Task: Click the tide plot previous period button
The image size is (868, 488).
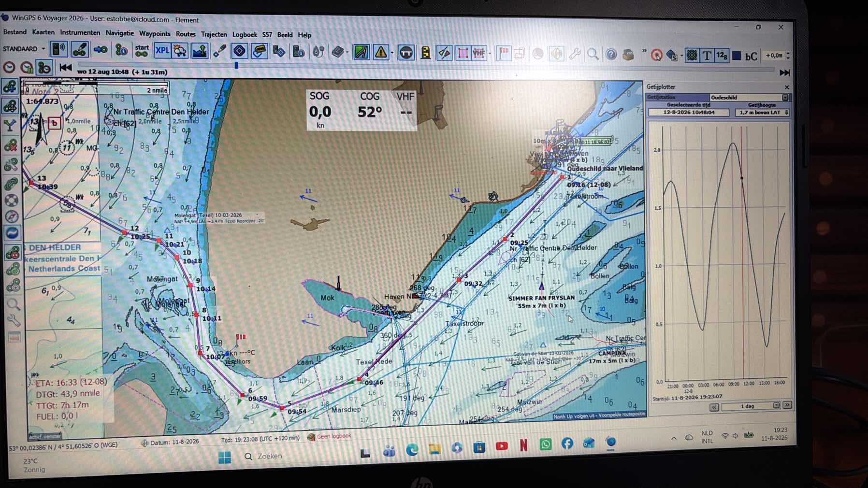Action: (714, 407)
